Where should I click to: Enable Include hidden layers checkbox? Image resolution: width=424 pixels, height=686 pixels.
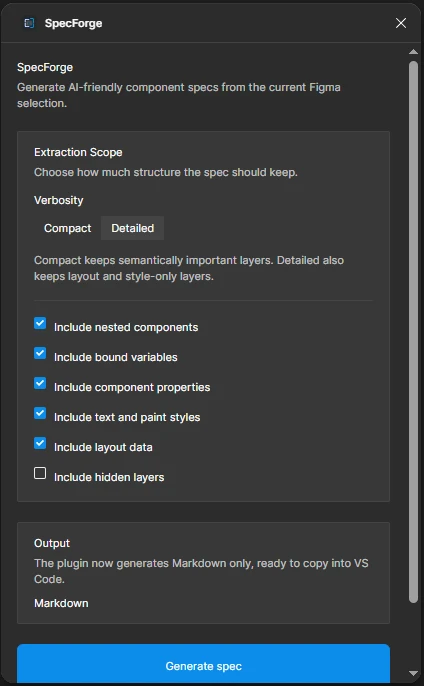click(x=40, y=473)
